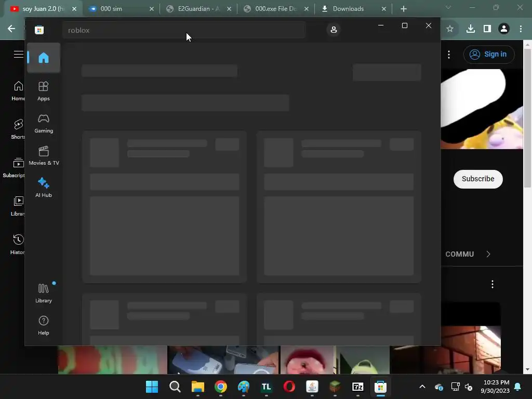Switch to the E2Guardian Chrome tab
The width and height of the screenshot is (532, 399).
tap(198, 9)
